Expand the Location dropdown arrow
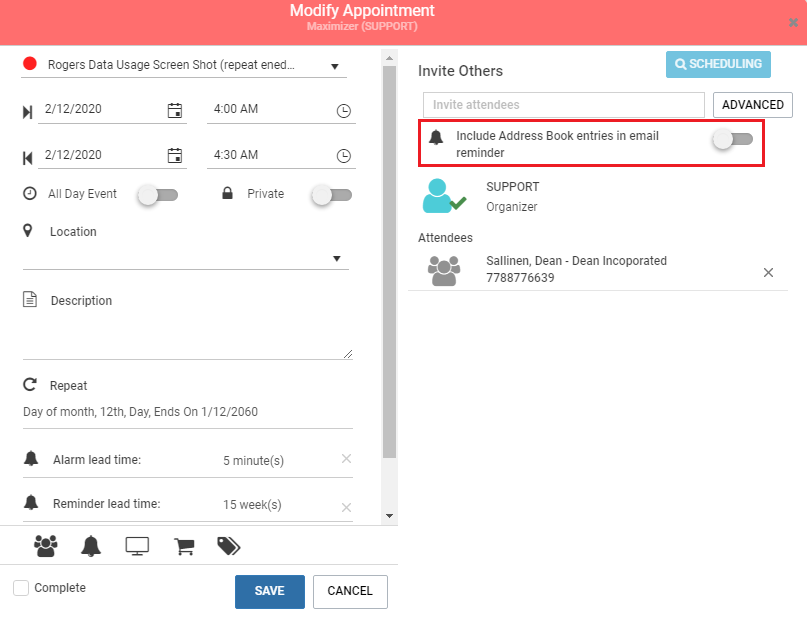Image resolution: width=807 pixels, height=617 pixels. coord(337,258)
